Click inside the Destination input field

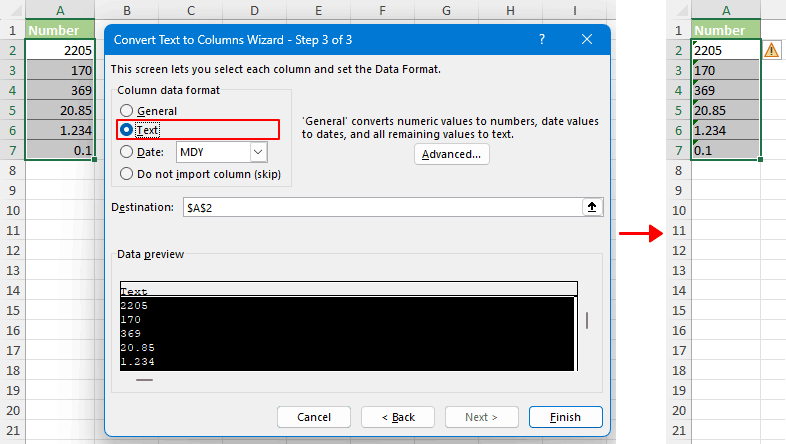tap(380, 207)
